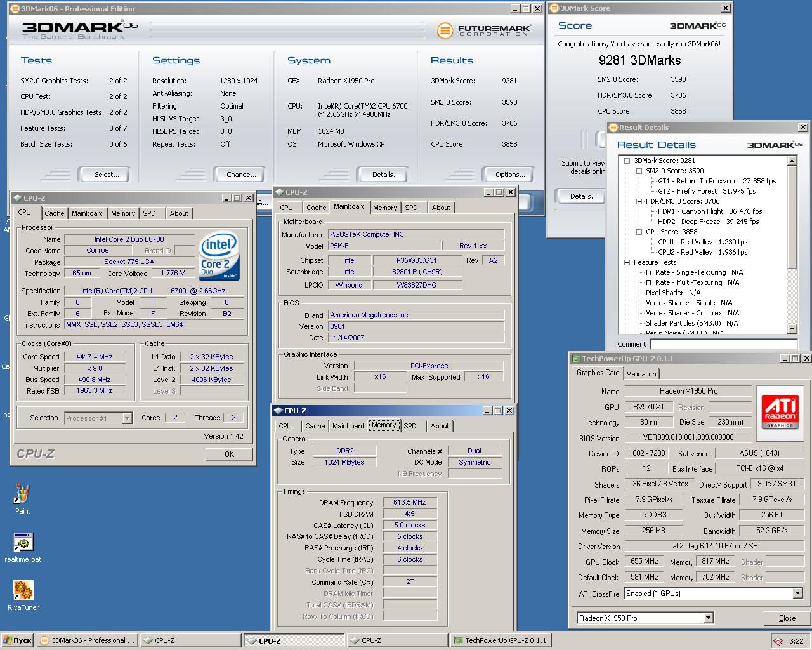Activate the first CPU-Z taskbar button
Image resolution: width=812 pixels, height=650 pixels.
[x=190, y=640]
